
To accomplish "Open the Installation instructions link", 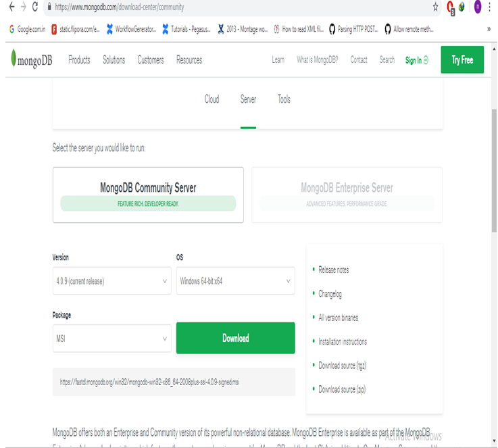I will [x=343, y=342].
